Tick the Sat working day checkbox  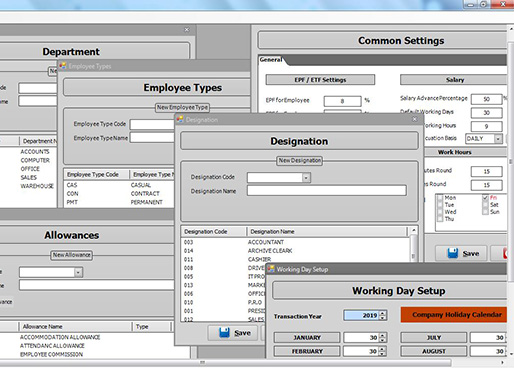pyautogui.click(x=485, y=205)
